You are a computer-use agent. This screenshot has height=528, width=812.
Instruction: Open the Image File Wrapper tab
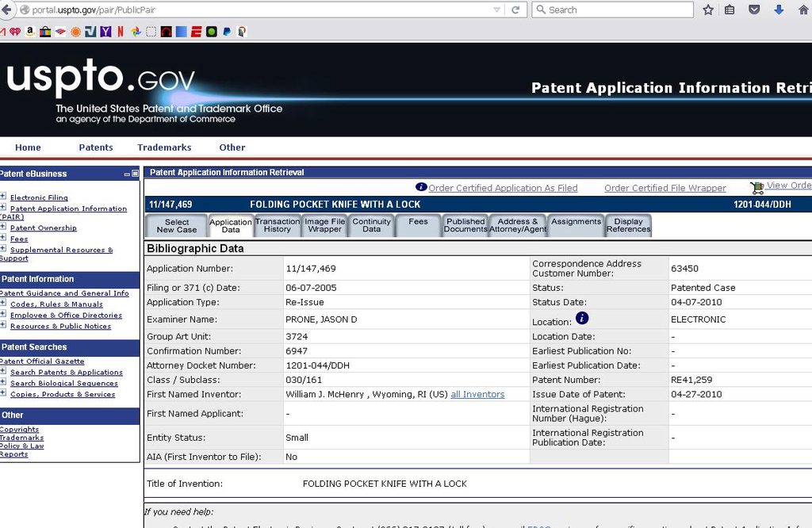pos(325,225)
